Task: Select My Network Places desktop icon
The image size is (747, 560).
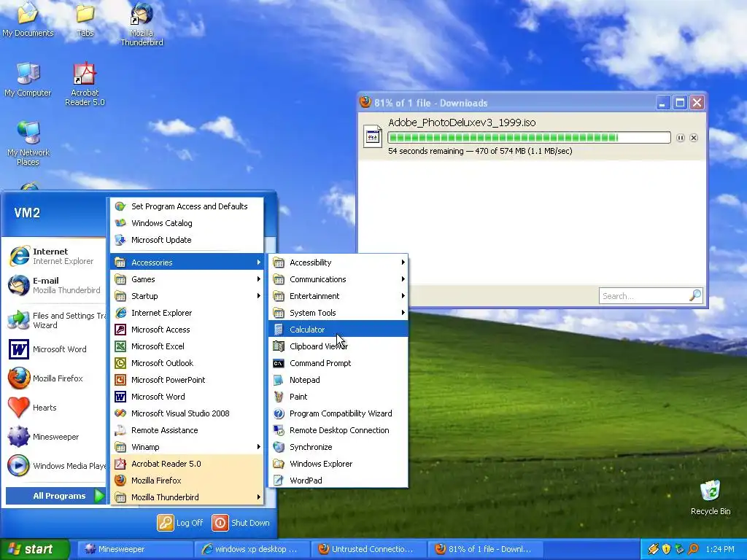Action: tap(28, 143)
